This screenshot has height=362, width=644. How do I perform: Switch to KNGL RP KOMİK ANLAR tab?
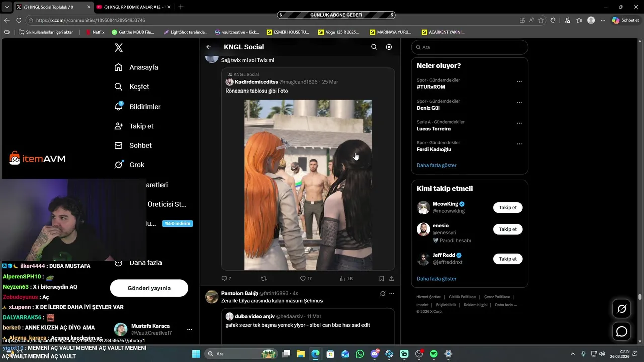pos(132,7)
